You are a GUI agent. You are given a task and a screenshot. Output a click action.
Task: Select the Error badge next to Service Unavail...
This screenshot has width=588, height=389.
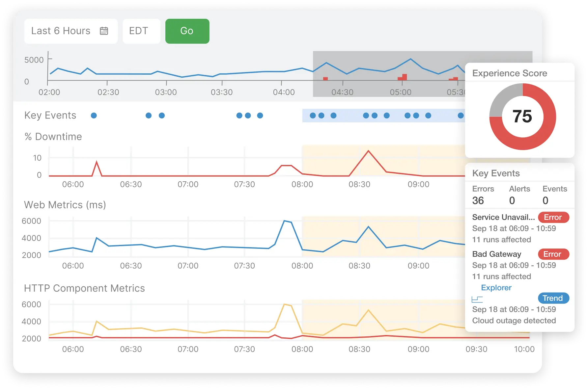coord(553,217)
